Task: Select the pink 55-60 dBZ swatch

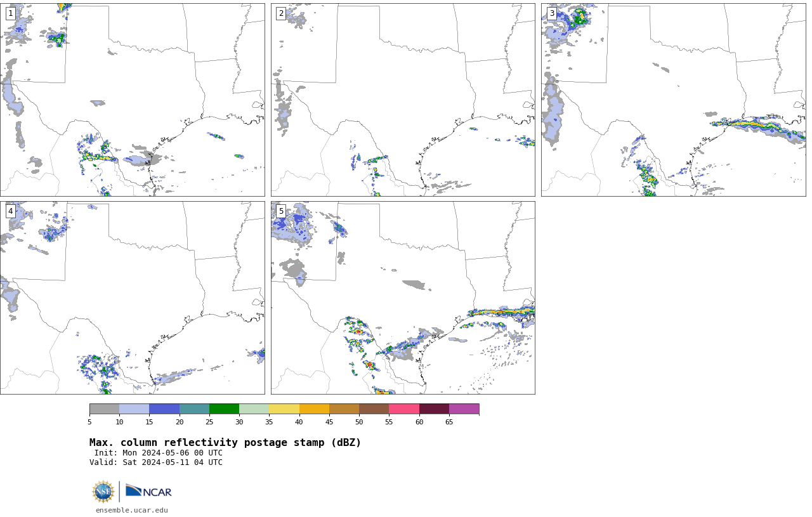Action: [x=404, y=409]
